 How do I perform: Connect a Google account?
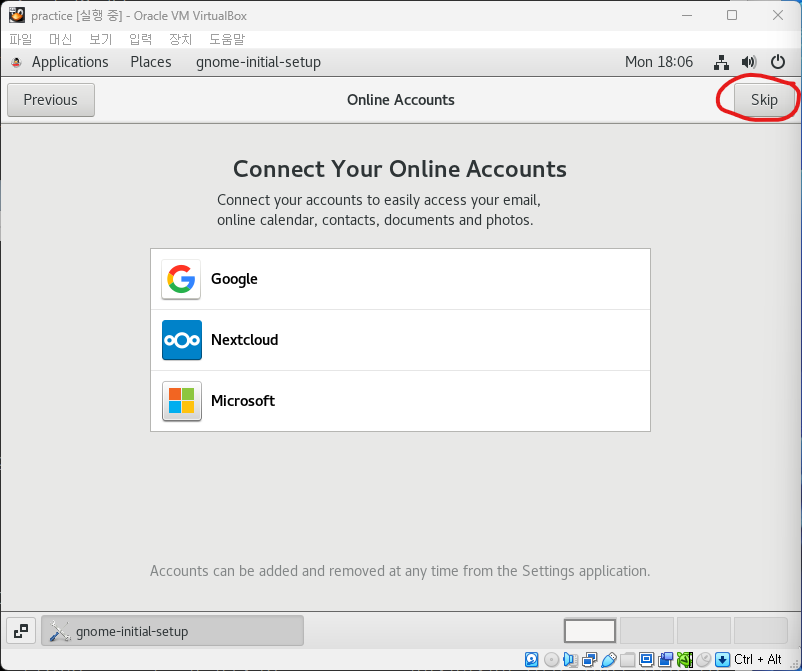400,279
